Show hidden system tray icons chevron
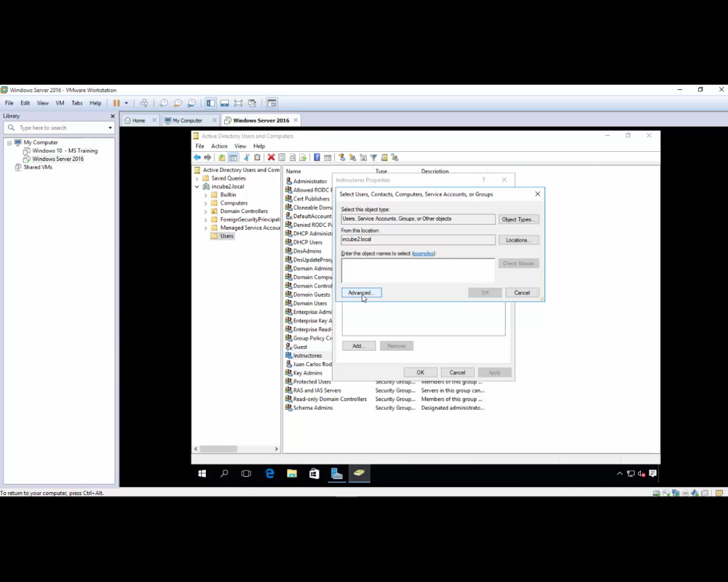728x582 pixels. [620, 473]
